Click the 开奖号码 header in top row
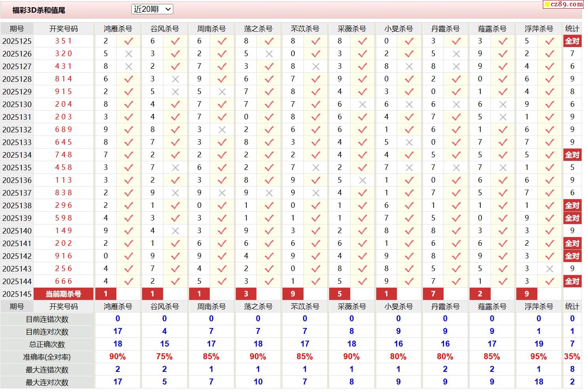 pos(64,28)
